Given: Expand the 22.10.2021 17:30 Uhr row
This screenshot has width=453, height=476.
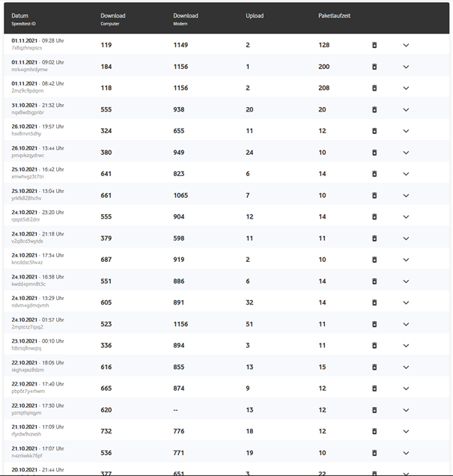Looking at the screenshot, I should [x=406, y=410].
